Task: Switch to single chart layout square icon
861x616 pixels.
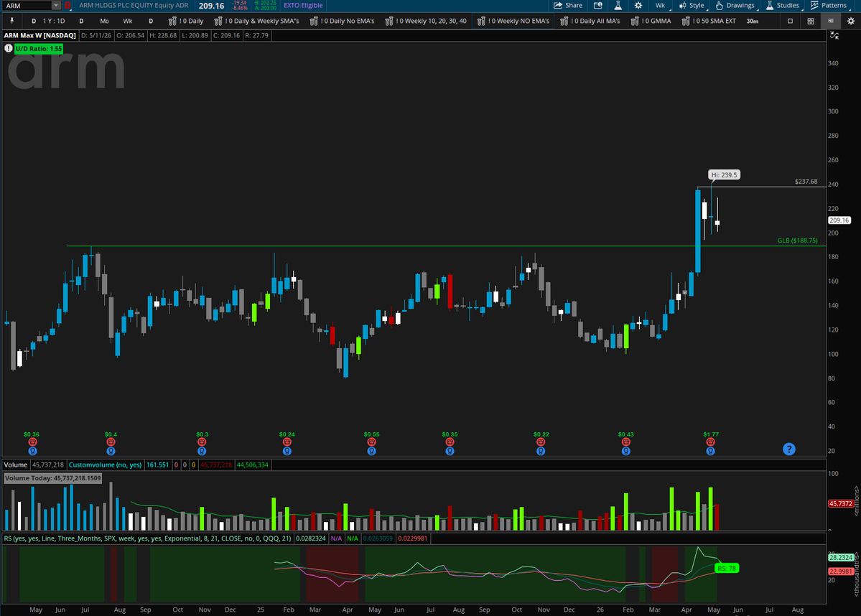Action: [790, 21]
